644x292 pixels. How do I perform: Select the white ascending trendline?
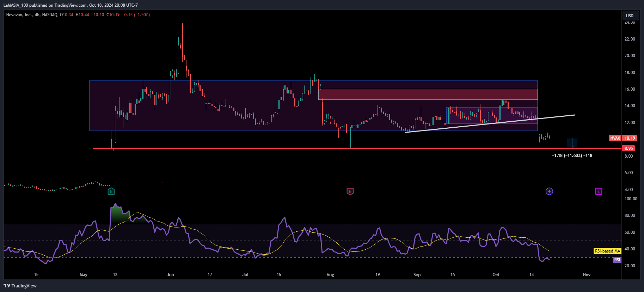pyautogui.click(x=490, y=123)
